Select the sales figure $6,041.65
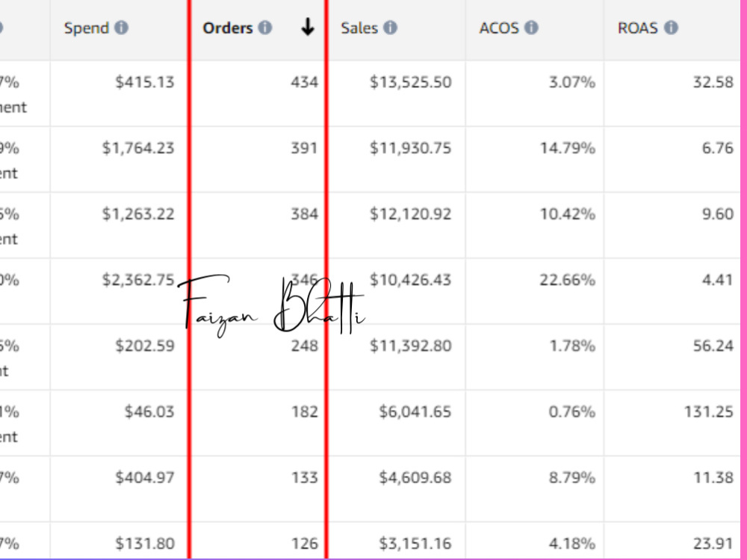The width and height of the screenshot is (747, 560). coord(415,411)
